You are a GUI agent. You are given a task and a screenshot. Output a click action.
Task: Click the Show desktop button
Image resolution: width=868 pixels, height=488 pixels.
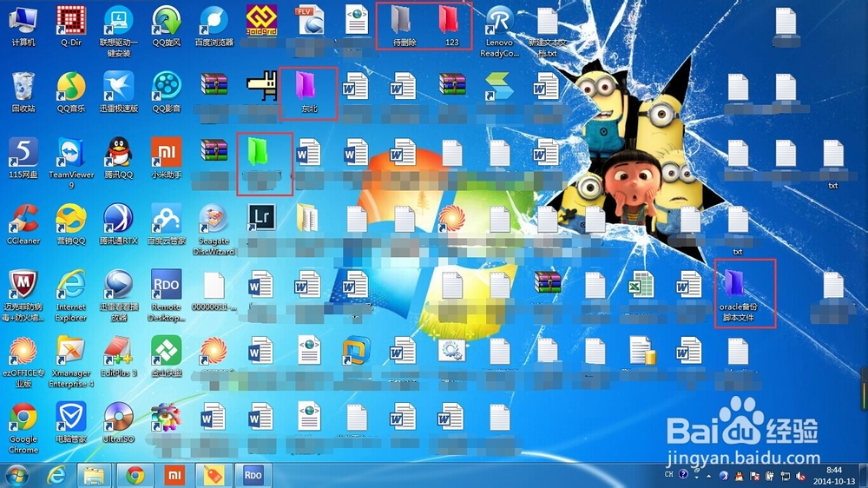(x=864, y=476)
